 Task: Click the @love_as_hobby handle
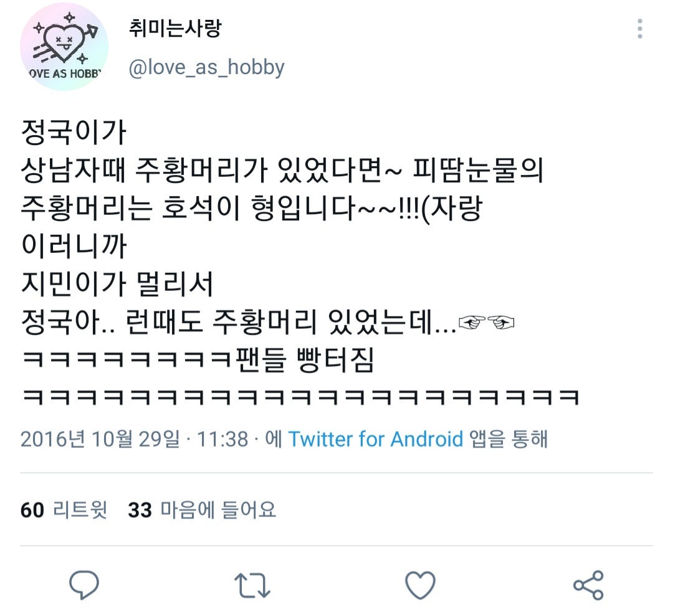(206, 67)
